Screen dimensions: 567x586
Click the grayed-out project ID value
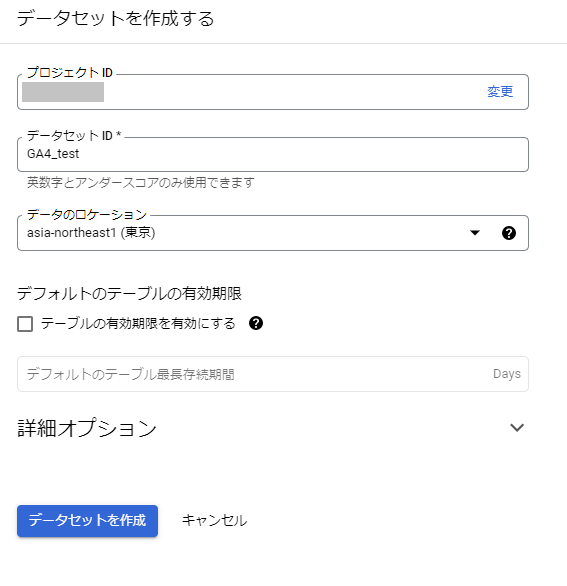[63, 92]
